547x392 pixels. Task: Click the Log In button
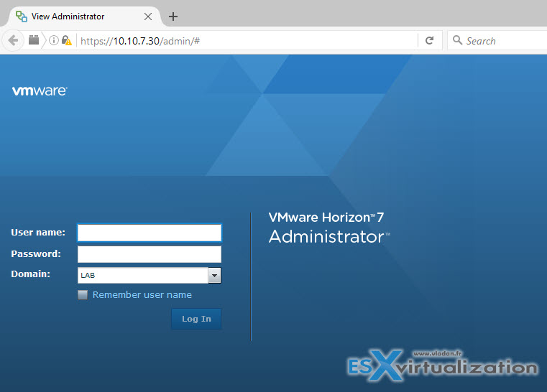pyautogui.click(x=196, y=319)
